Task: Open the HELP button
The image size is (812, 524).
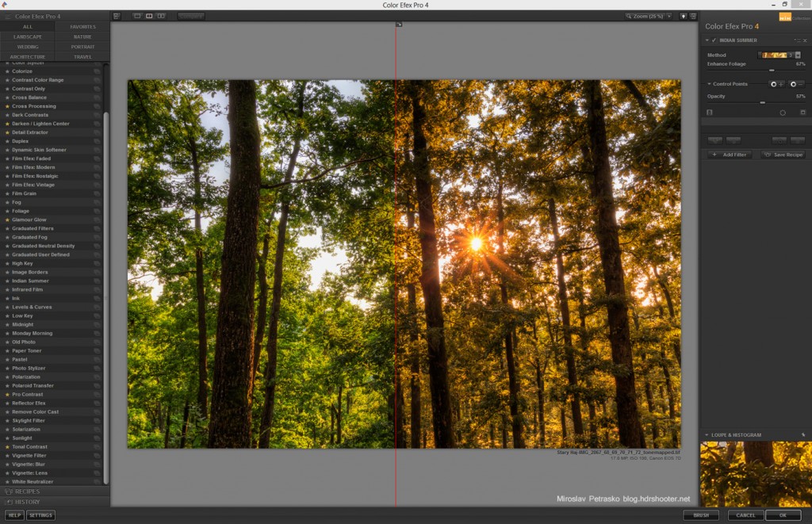Action: (14, 515)
